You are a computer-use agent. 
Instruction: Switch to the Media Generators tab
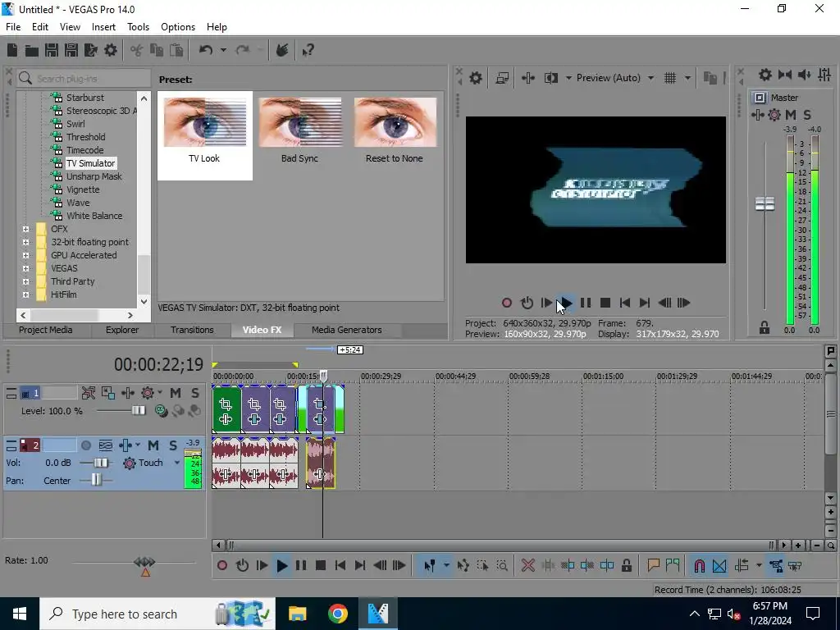pos(347,330)
